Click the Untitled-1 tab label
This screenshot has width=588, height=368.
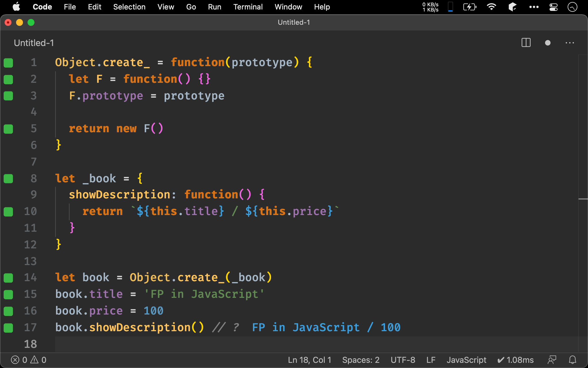33,42
